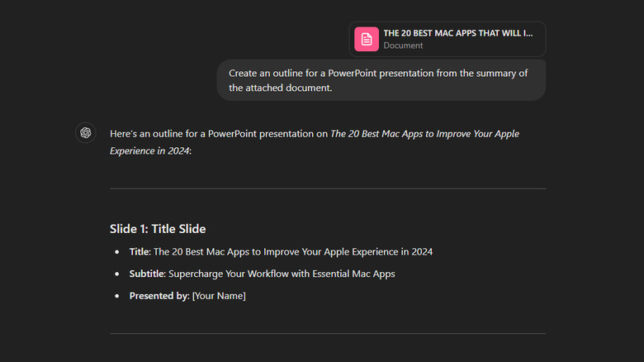Click the ChatGPT logo avatar
The height and width of the screenshot is (362, 644).
86,133
